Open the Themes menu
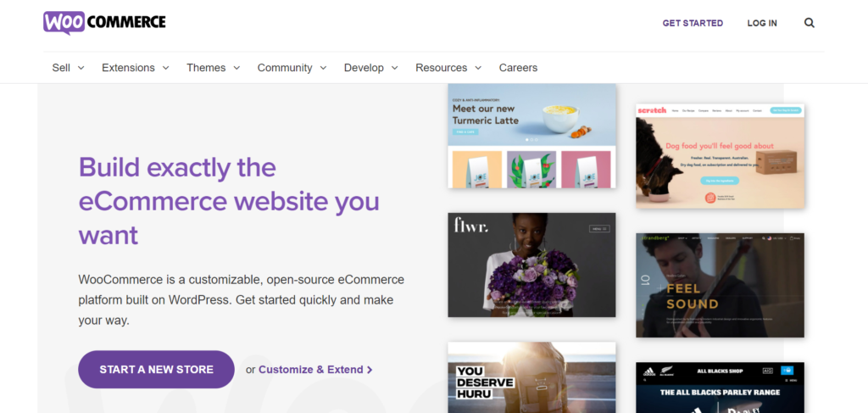This screenshot has width=868, height=413. 206,68
